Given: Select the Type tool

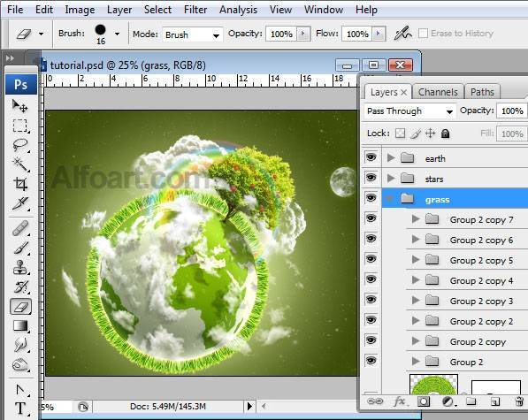Looking at the screenshot, I should tap(19, 409).
